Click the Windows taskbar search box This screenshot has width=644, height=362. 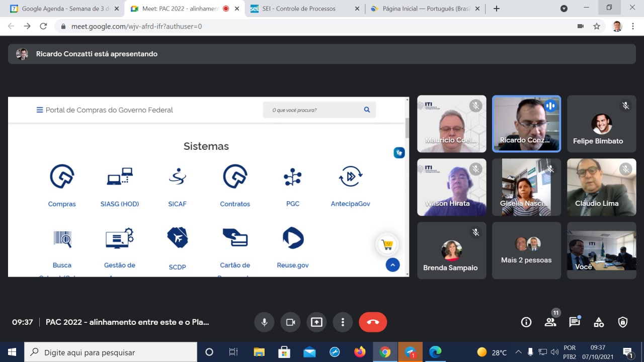coord(111,352)
